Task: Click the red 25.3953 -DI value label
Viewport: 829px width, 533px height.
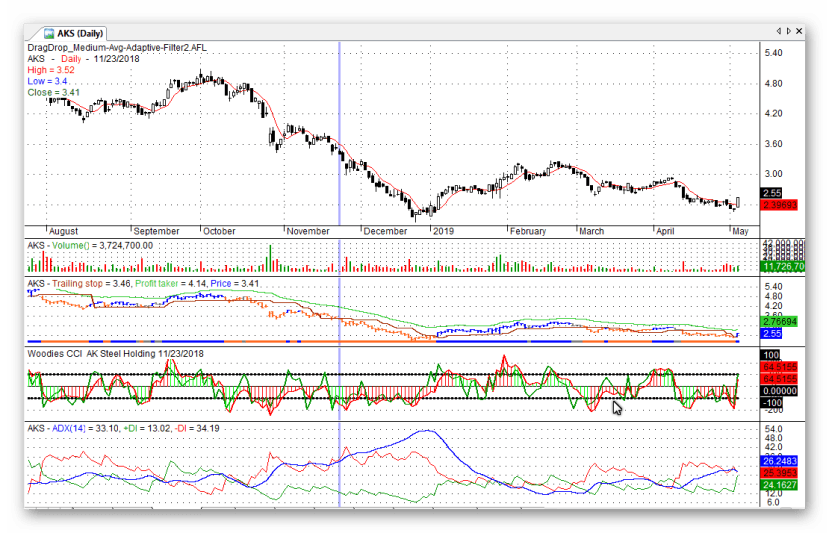Action: coord(779,473)
